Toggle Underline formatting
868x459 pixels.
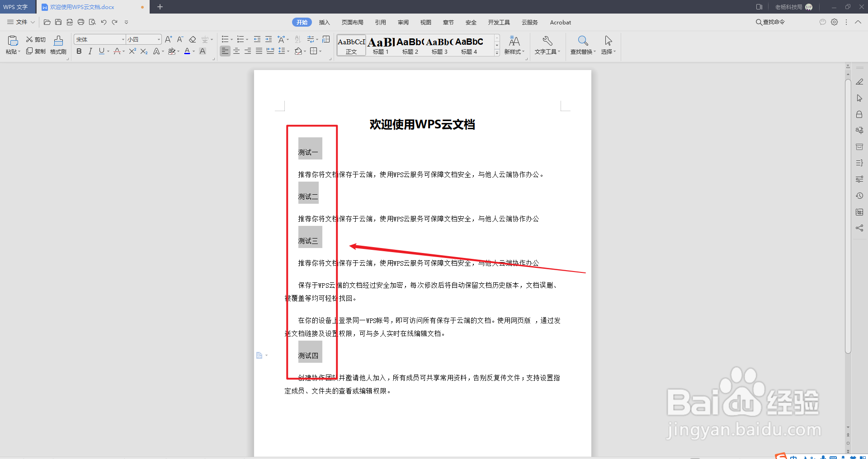coord(101,52)
